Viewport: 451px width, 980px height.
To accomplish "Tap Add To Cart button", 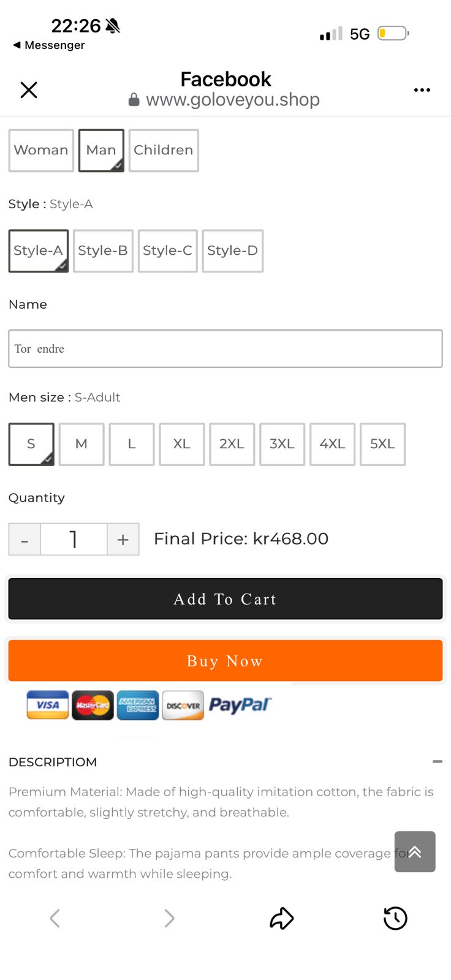I will pos(225,599).
